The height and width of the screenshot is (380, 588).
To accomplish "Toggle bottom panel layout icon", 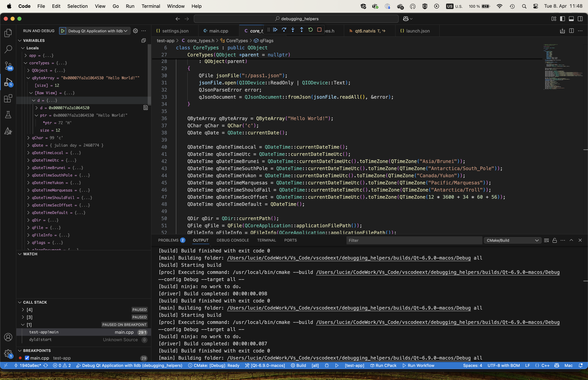I will 571,19.
